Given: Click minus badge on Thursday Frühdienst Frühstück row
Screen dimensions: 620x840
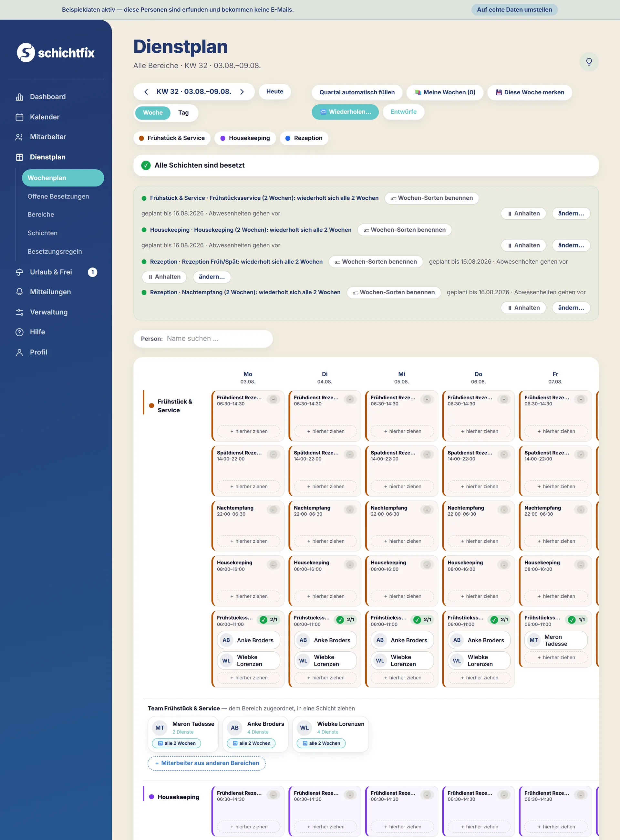Looking at the screenshot, I should pos(504,400).
